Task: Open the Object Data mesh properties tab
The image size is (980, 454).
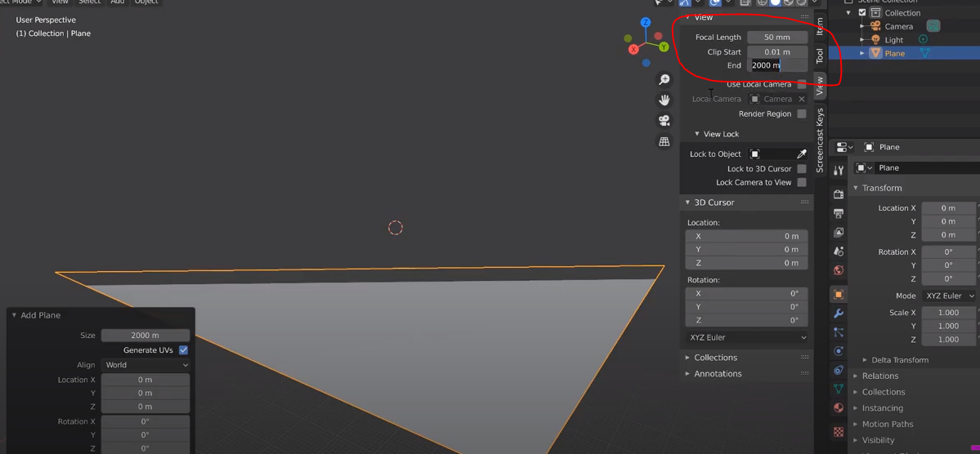Action: pyautogui.click(x=839, y=389)
